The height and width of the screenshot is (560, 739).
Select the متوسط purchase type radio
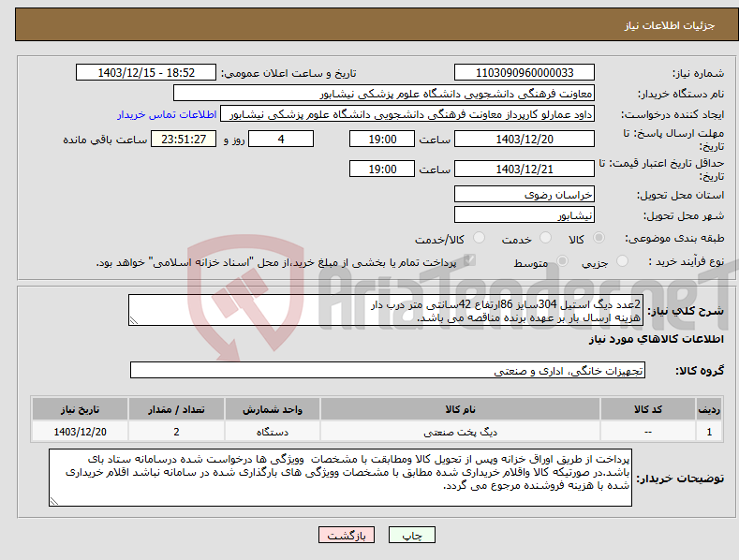click(x=562, y=260)
